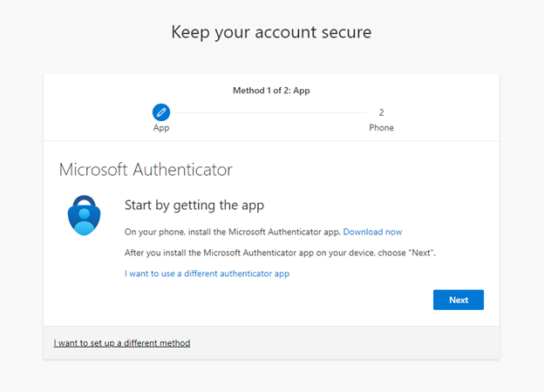Click the 'App' label under the pencil icon
Image resolution: width=544 pixels, height=392 pixels.
pos(161,128)
